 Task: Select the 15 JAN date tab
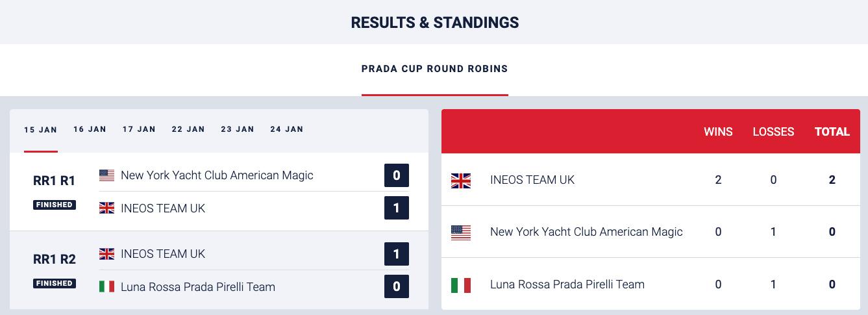click(x=41, y=130)
